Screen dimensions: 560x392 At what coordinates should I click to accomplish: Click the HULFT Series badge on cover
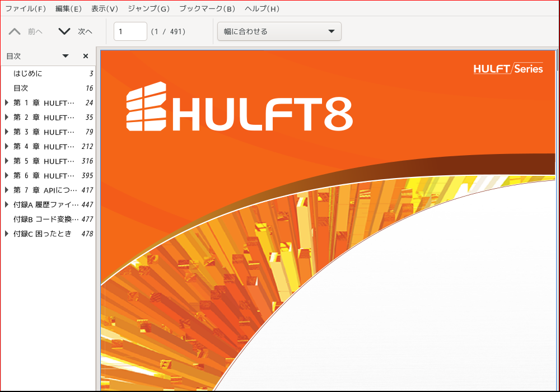click(508, 68)
